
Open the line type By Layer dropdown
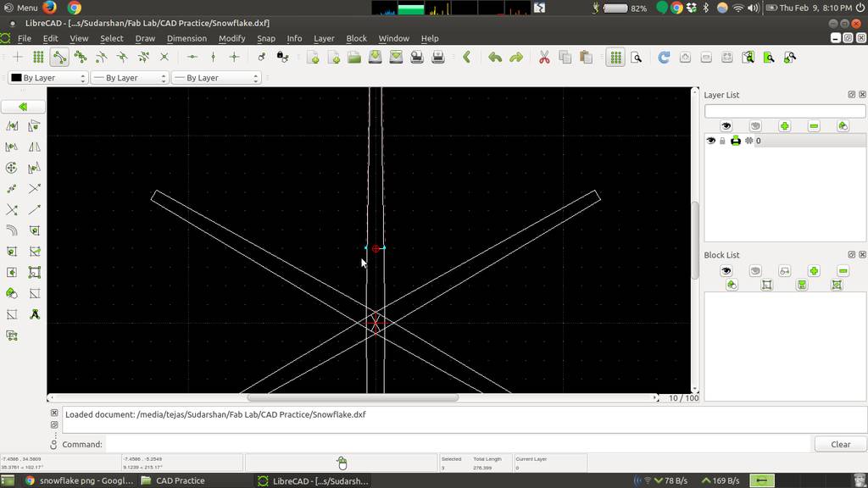[216, 78]
